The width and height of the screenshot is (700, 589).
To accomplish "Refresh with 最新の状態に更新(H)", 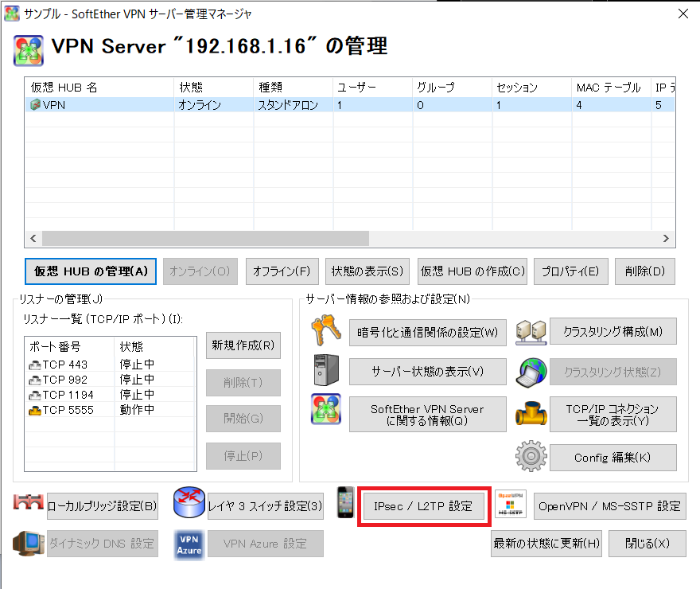I will pos(546,544).
